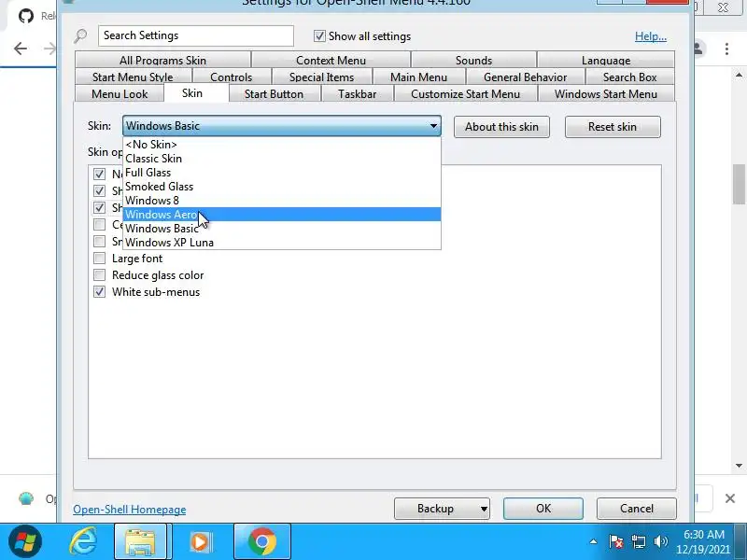The height and width of the screenshot is (560, 747).
Task: Open File Explorer from the taskbar
Action: coord(140,542)
